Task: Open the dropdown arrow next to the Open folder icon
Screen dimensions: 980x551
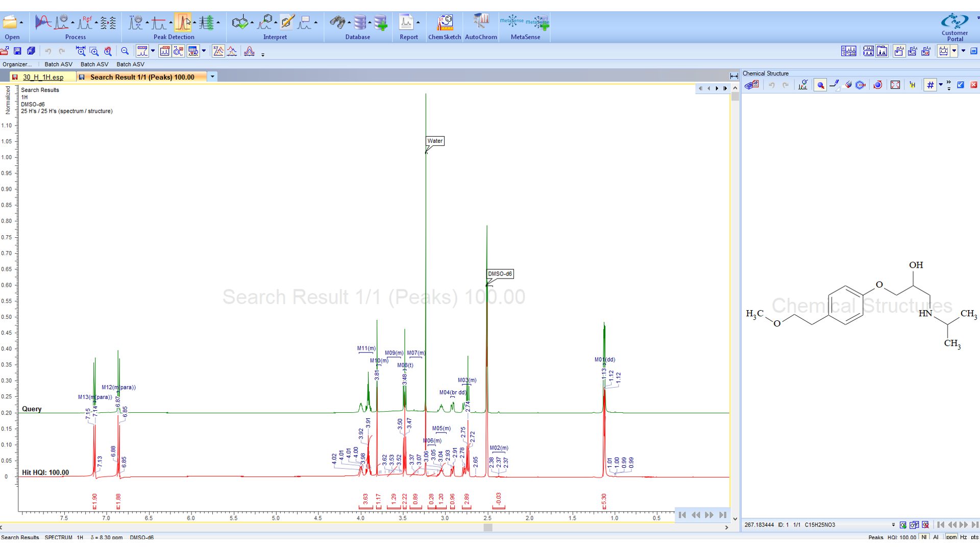Action: (x=21, y=22)
